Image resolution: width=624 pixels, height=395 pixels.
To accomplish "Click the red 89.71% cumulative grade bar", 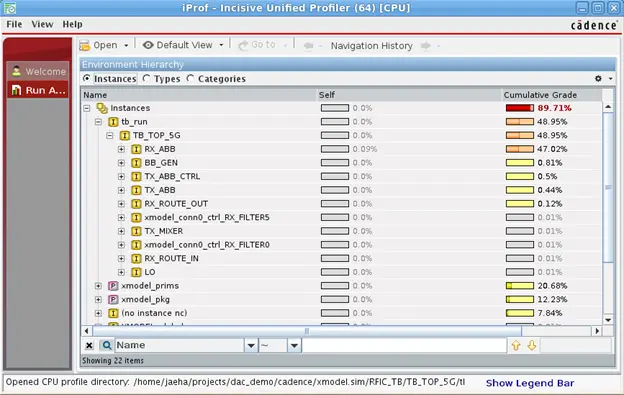I will [520, 108].
